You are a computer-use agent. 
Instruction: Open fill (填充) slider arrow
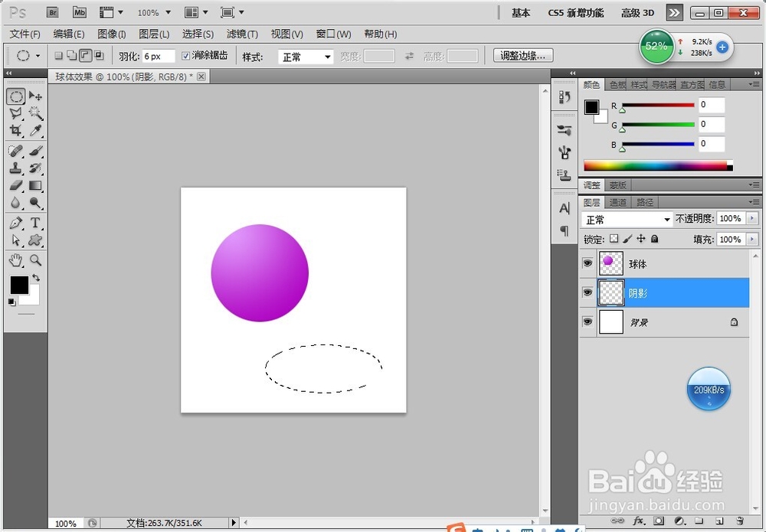pos(752,239)
